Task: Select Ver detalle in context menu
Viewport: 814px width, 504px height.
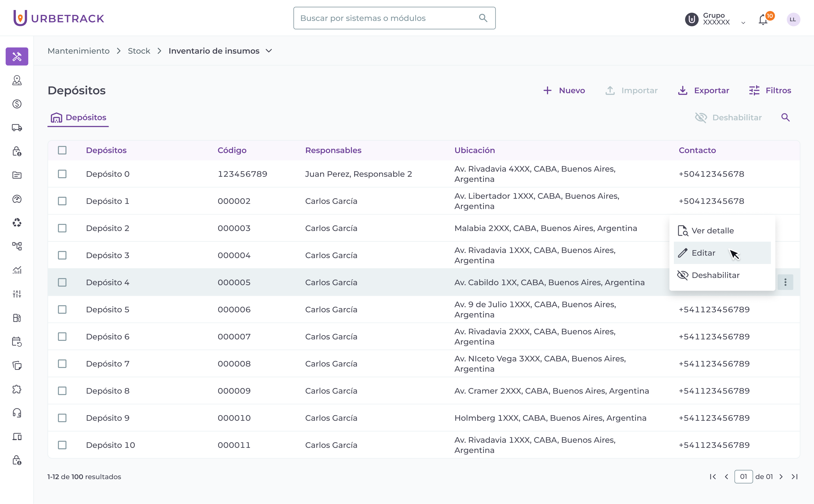Action: (712, 231)
